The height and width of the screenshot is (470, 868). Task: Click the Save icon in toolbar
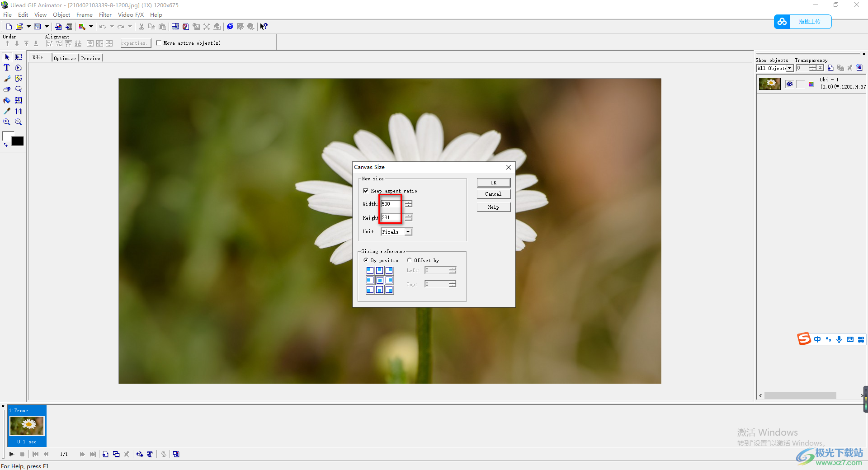click(x=38, y=27)
